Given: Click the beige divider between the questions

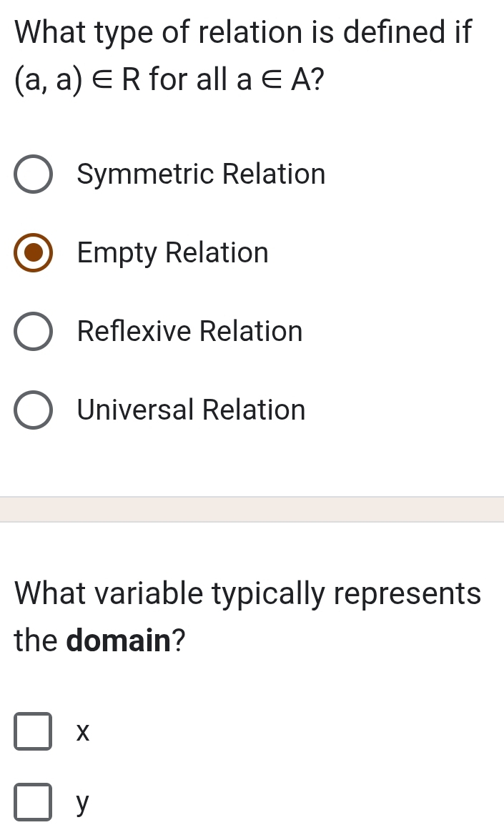Looking at the screenshot, I should click(x=252, y=510).
